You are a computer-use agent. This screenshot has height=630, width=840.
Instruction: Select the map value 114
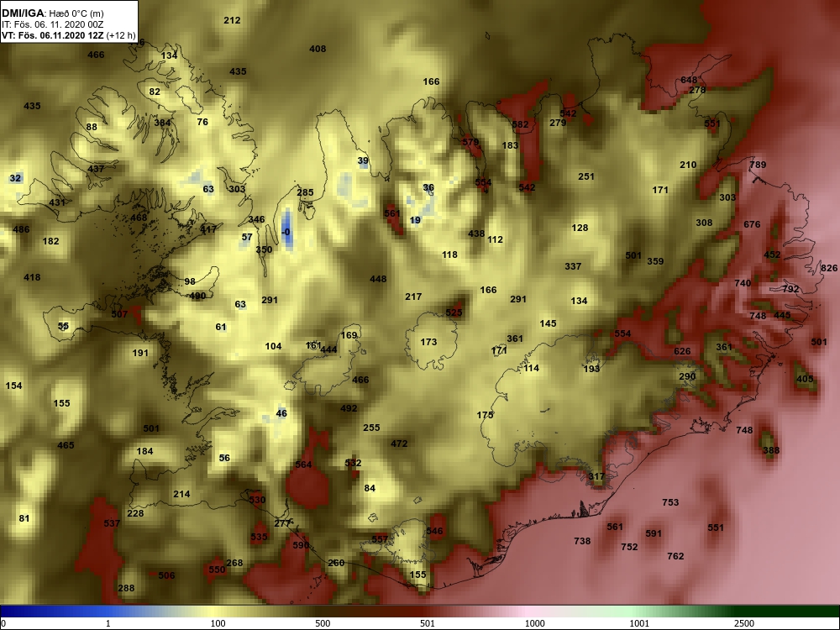pyautogui.click(x=532, y=368)
